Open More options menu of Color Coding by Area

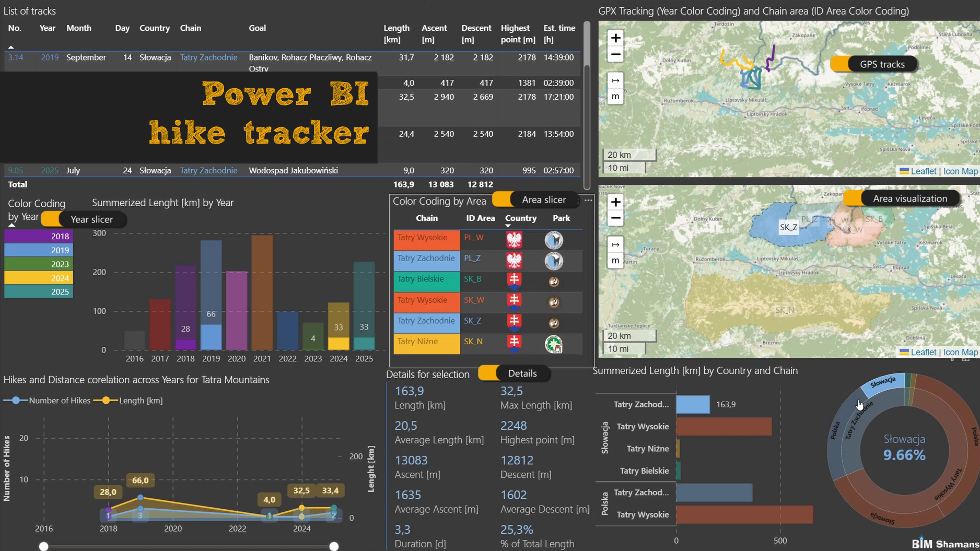click(589, 201)
